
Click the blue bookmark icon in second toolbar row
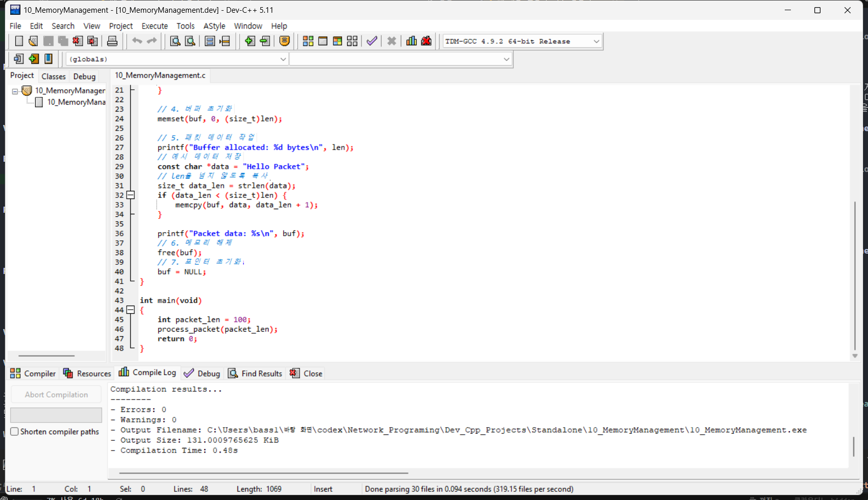click(x=49, y=59)
